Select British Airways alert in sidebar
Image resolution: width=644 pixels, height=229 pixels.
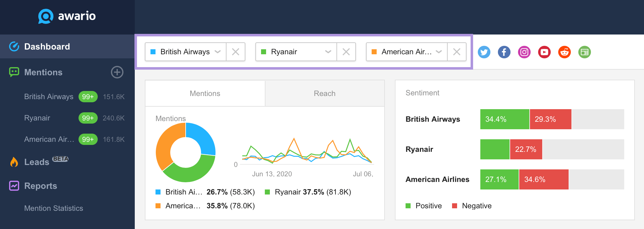pos(49,97)
